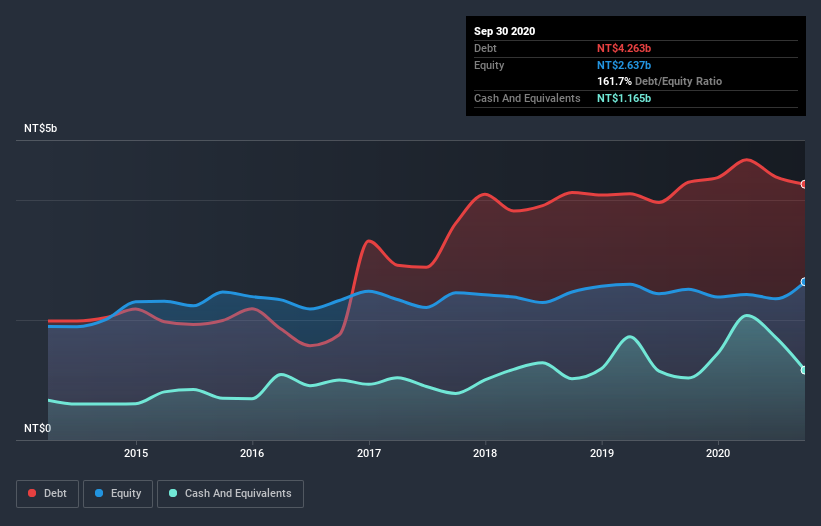Select the 2020 axis label
The height and width of the screenshot is (526, 821).
(718, 453)
